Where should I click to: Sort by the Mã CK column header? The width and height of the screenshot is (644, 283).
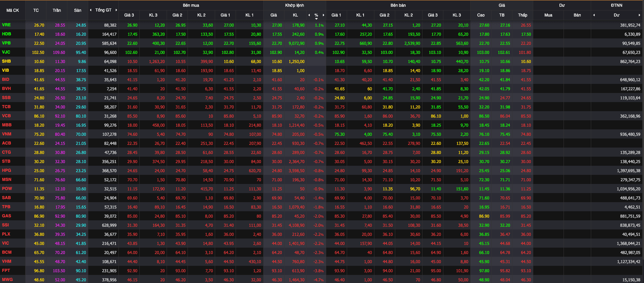[x=13, y=10]
